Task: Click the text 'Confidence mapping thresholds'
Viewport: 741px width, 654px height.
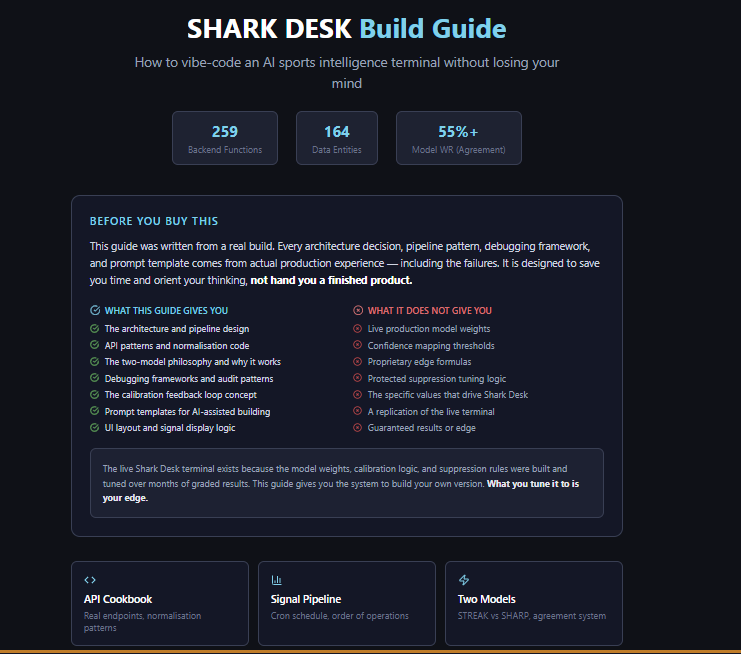Action: (431, 345)
